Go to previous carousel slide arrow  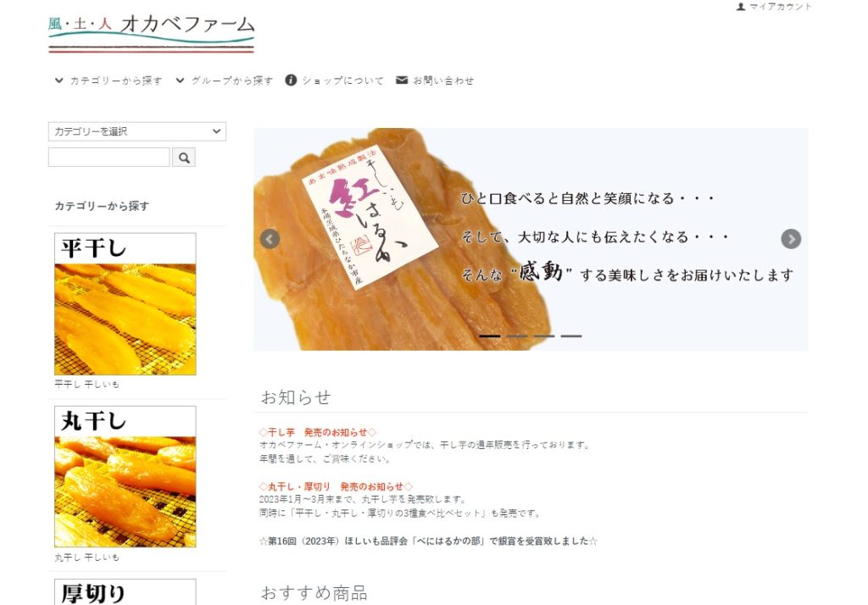[270, 239]
